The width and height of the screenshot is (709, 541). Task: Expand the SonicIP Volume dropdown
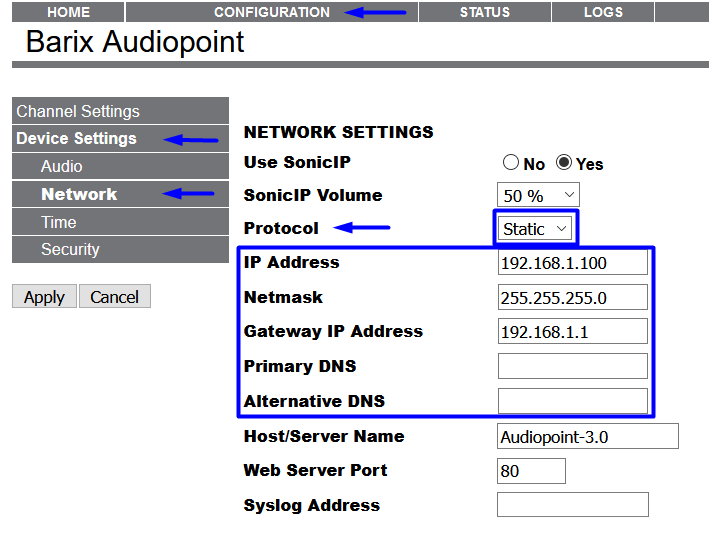pyautogui.click(x=537, y=196)
